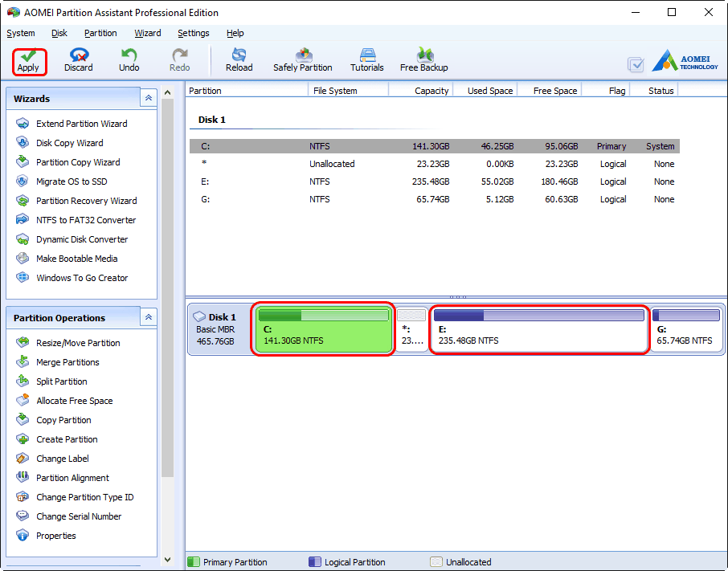Collapse the Partition Operations panel
Viewport: 728px width, 571px height.
pos(149,317)
